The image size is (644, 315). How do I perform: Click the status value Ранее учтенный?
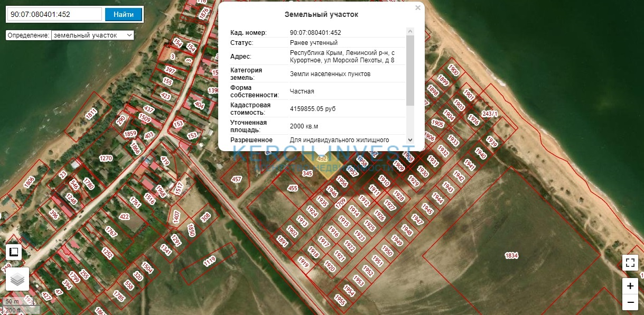[x=314, y=43]
